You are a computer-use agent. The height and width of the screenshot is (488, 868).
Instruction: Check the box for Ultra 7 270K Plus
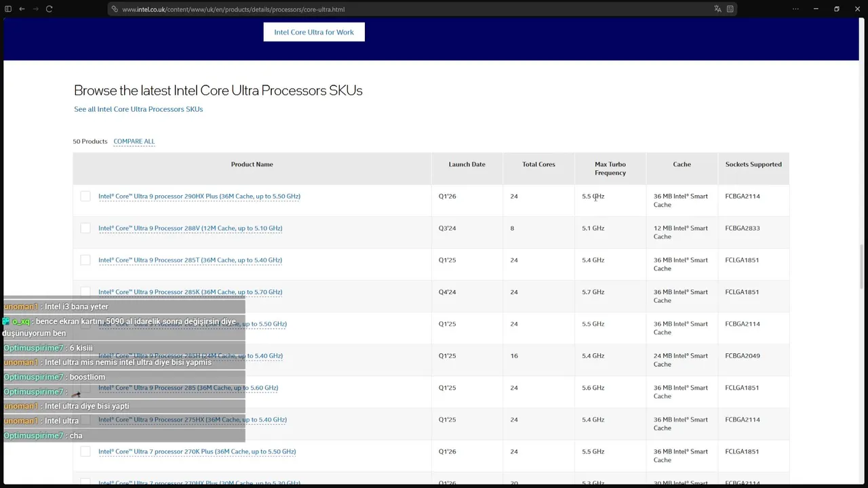[85, 451]
